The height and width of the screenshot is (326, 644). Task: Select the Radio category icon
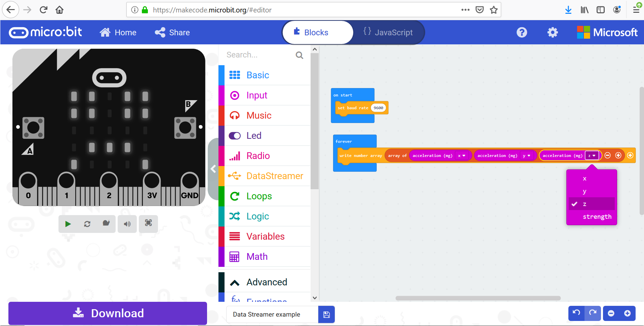click(x=235, y=156)
